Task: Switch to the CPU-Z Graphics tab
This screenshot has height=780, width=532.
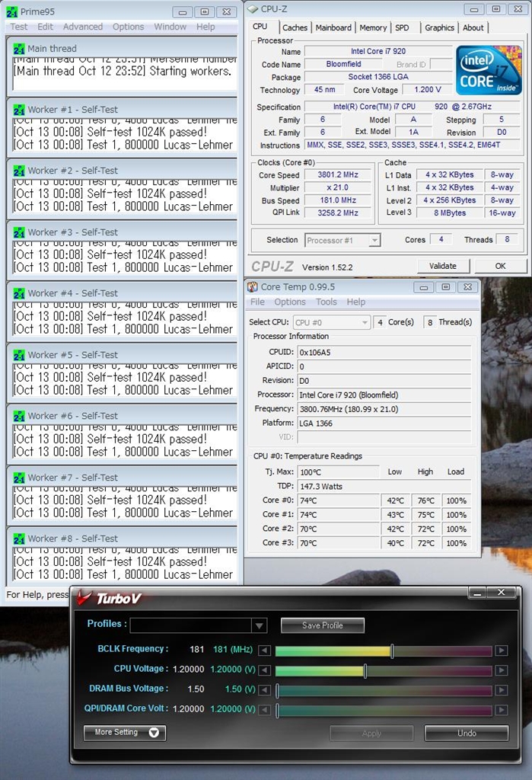Action: click(x=439, y=28)
